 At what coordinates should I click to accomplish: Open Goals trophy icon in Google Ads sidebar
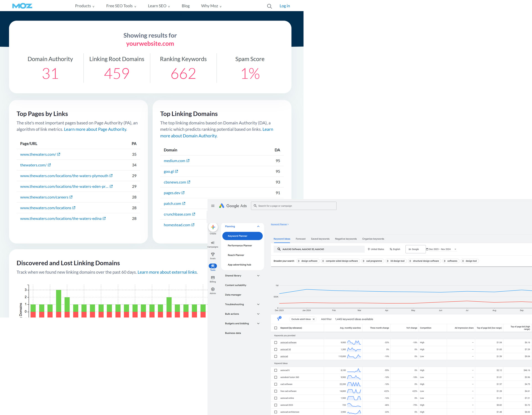coord(213,254)
